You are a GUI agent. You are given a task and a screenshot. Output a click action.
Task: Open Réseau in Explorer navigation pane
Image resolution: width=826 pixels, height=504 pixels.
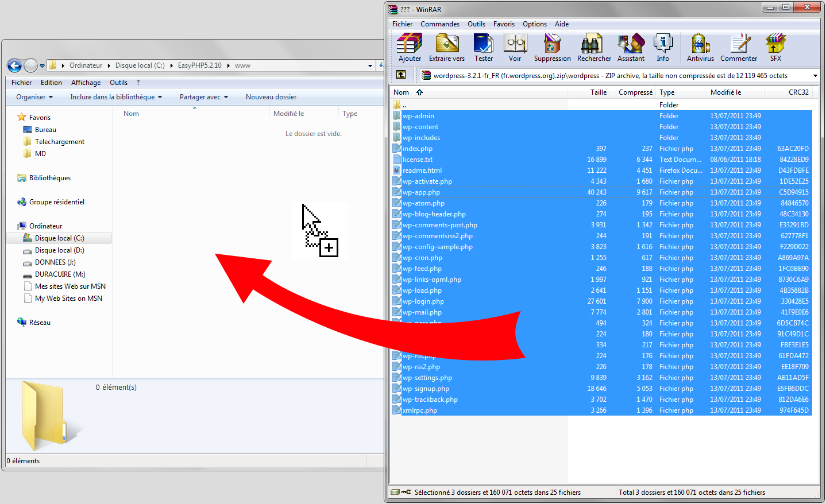click(x=34, y=323)
